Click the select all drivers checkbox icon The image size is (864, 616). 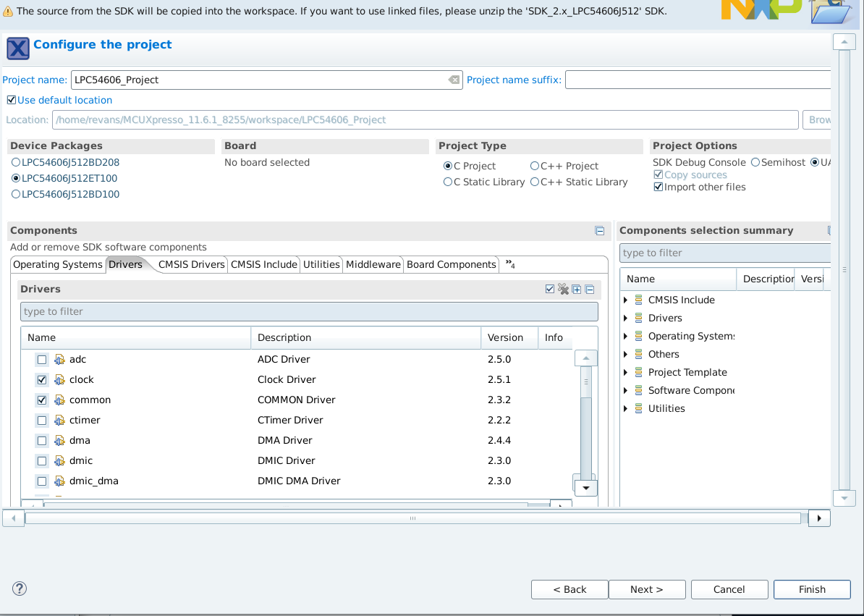coord(550,290)
